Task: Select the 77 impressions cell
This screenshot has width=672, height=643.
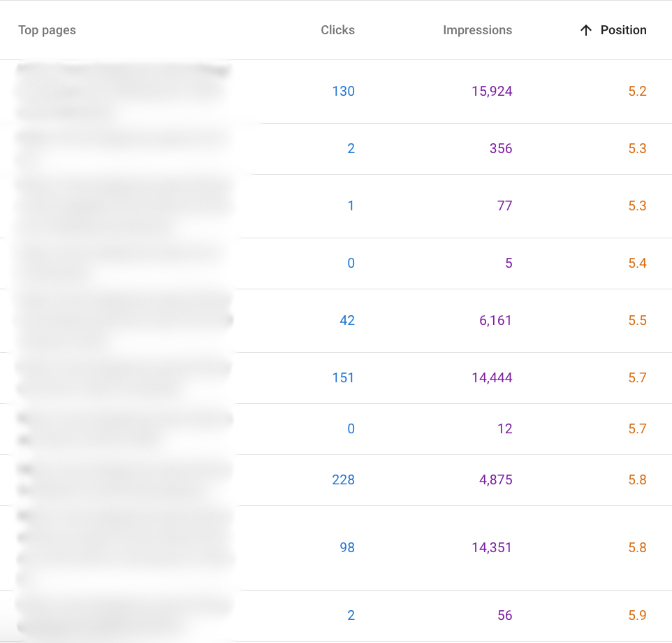Action: pos(505,205)
